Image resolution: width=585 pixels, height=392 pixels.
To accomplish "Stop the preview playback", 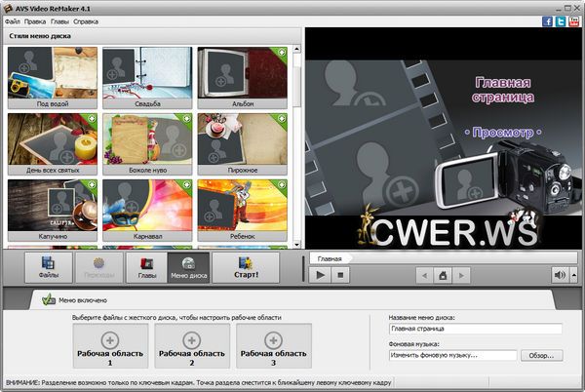I will (x=340, y=276).
